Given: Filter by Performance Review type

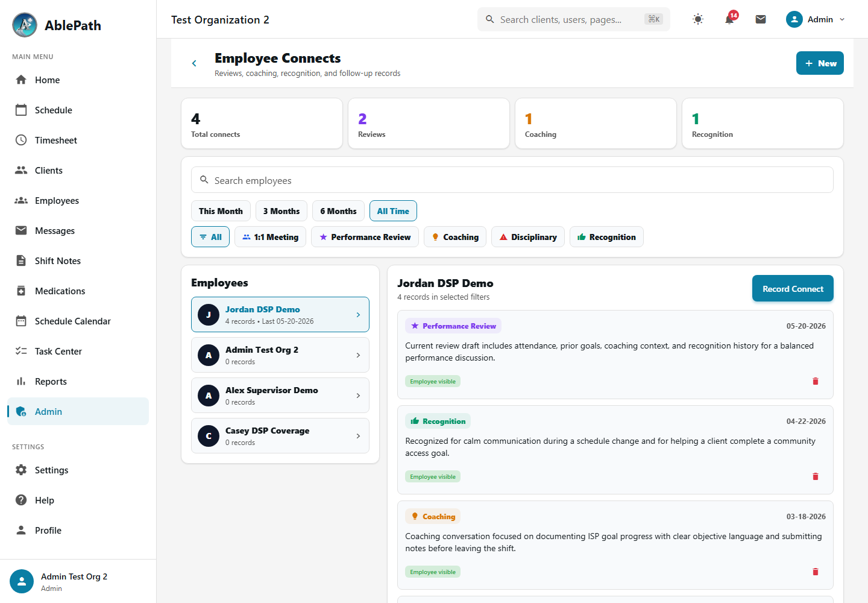Looking at the screenshot, I should point(365,237).
